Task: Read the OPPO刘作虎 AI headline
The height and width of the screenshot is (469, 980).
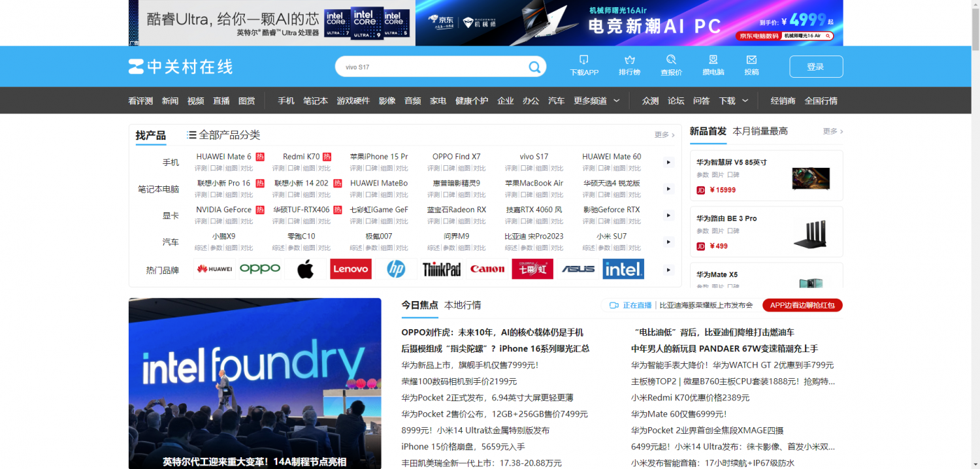Action: (x=493, y=332)
